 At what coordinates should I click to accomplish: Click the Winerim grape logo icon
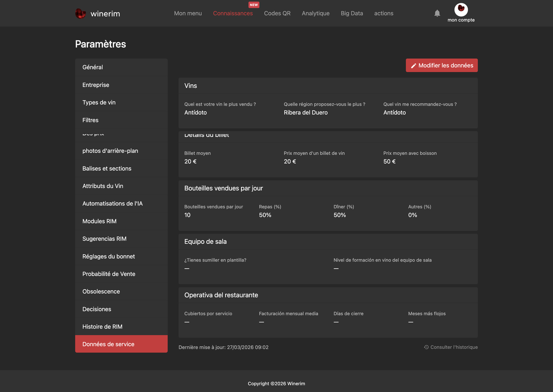[x=80, y=14]
